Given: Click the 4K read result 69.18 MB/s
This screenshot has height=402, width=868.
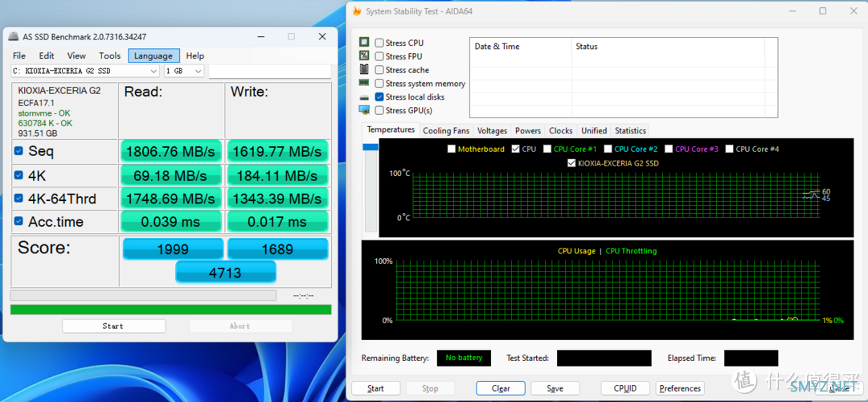Looking at the screenshot, I should point(170,176).
